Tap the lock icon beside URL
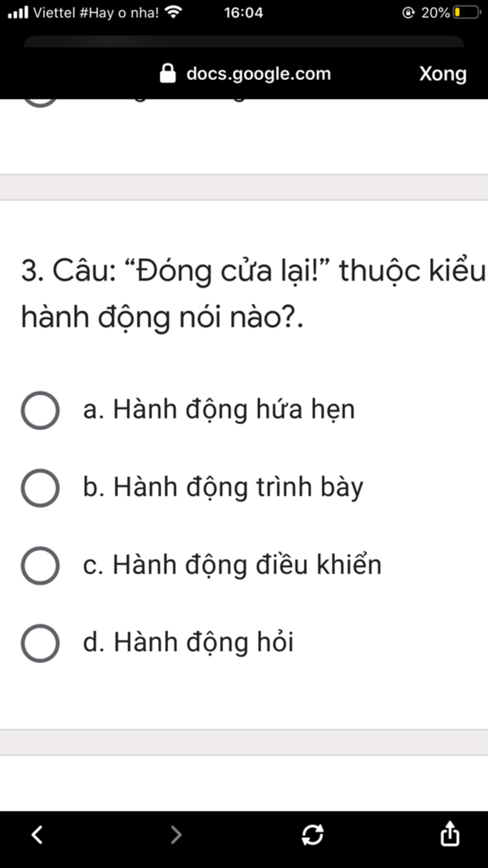488x868 pixels. point(168,74)
